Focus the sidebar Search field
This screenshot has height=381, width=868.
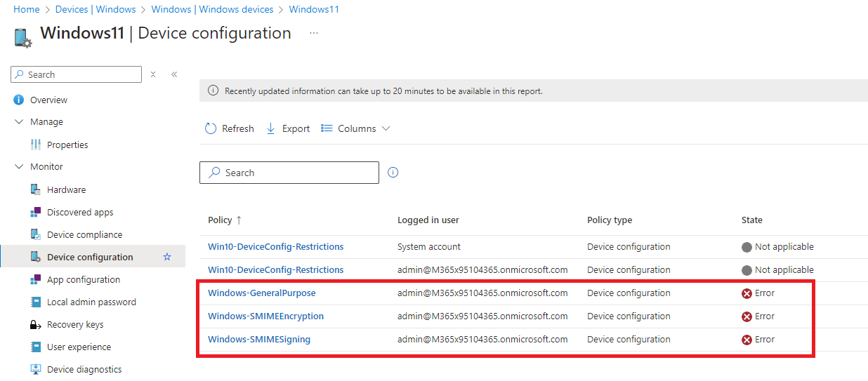[77, 74]
